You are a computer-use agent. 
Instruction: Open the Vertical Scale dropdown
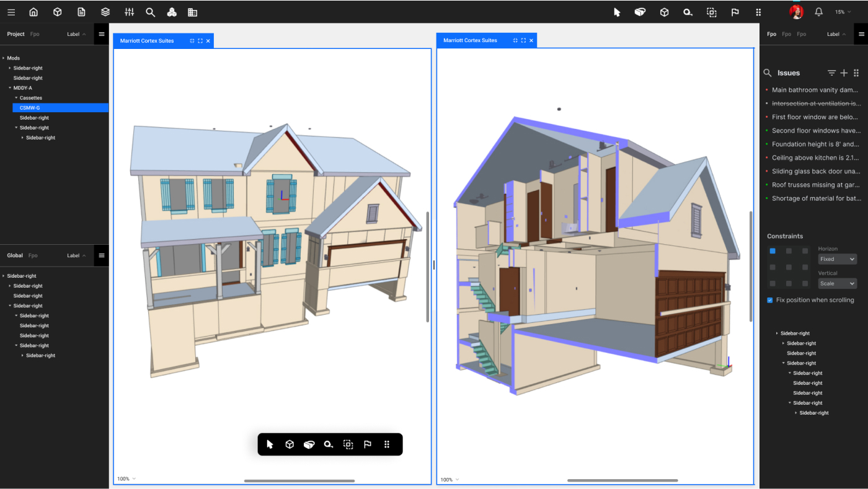tap(837, 283)
